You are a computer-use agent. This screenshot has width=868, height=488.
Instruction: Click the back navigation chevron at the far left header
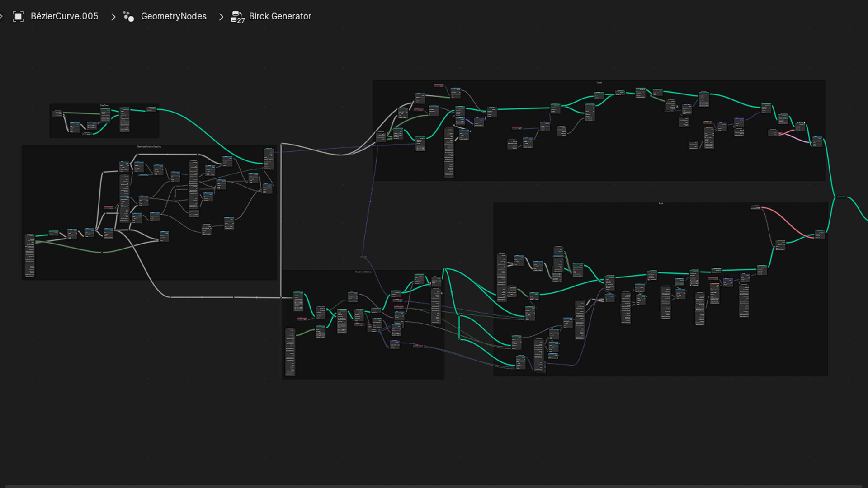pyautogui.click(x=2, y=15)
